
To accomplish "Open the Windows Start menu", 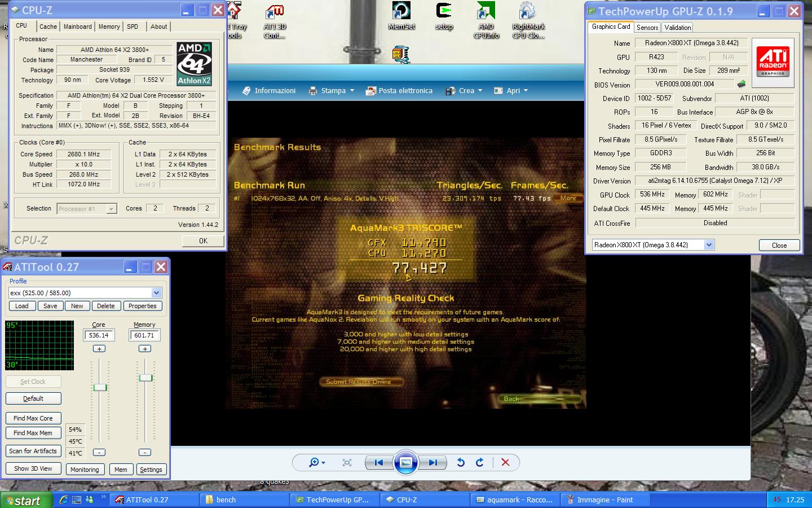I will click(25, 500).
